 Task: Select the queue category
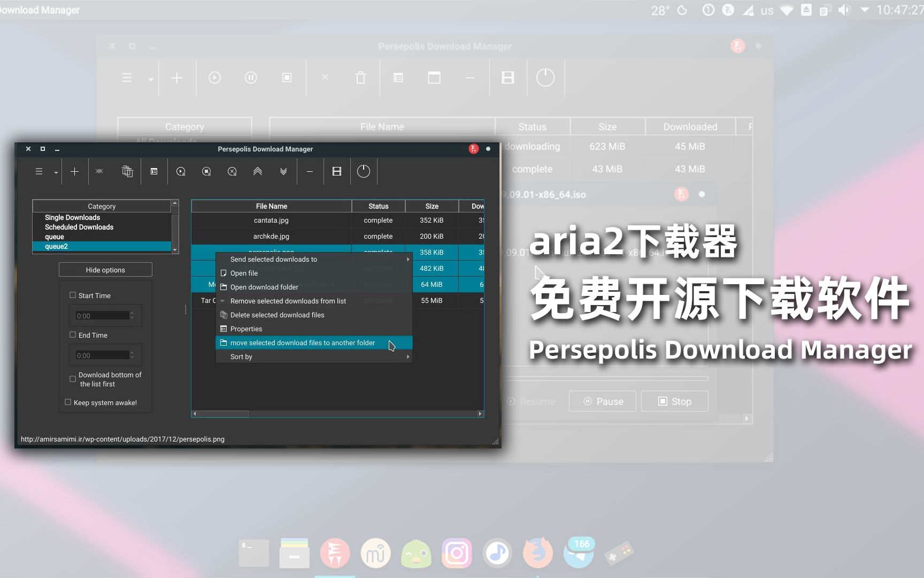click(102, 237)
